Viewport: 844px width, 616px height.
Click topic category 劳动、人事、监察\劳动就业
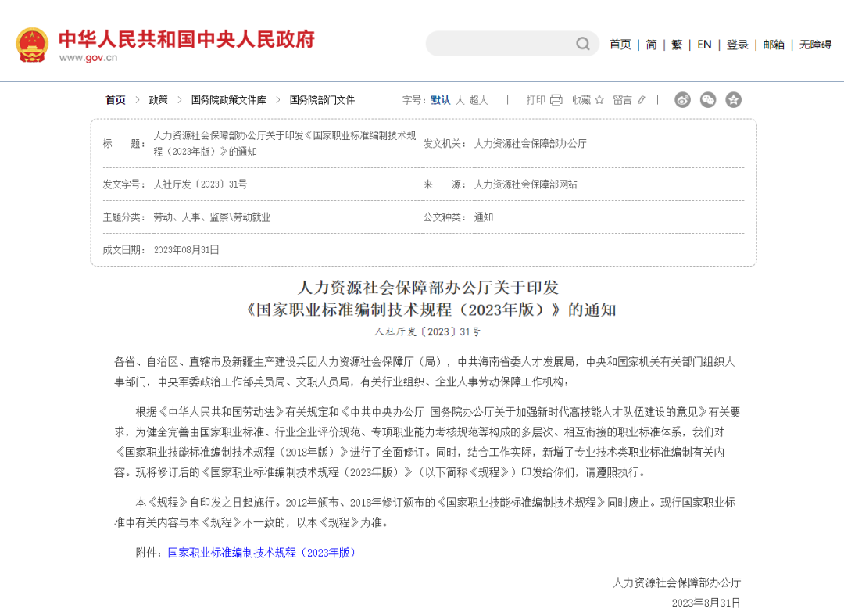click(x=212, y=217)
